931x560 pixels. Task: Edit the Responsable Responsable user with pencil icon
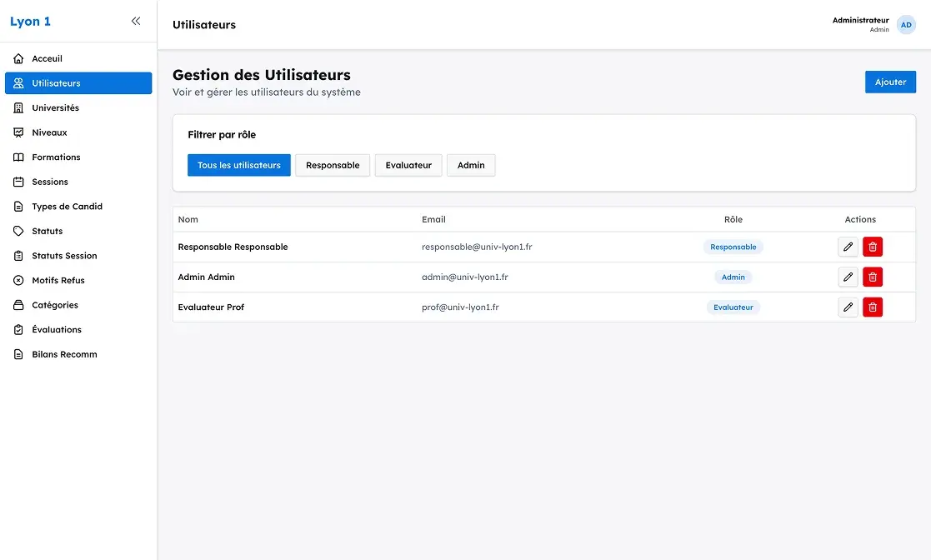(848, 247)
